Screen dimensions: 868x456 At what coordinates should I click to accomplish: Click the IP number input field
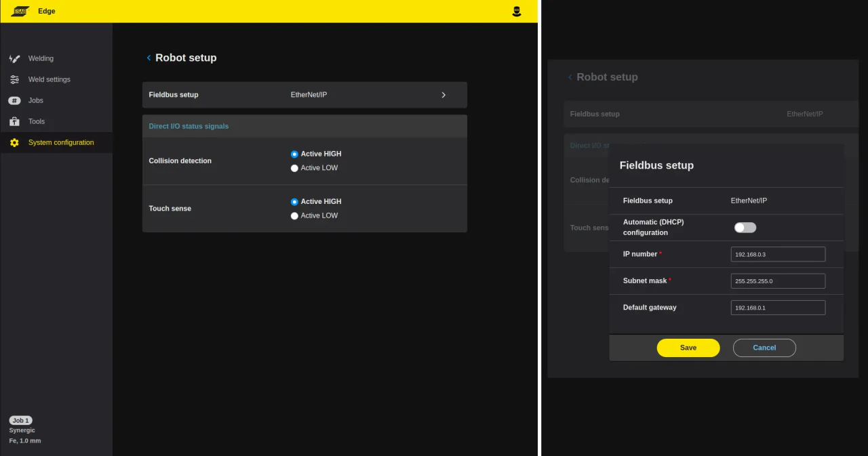pyautogui.click(x=778, y=254)
